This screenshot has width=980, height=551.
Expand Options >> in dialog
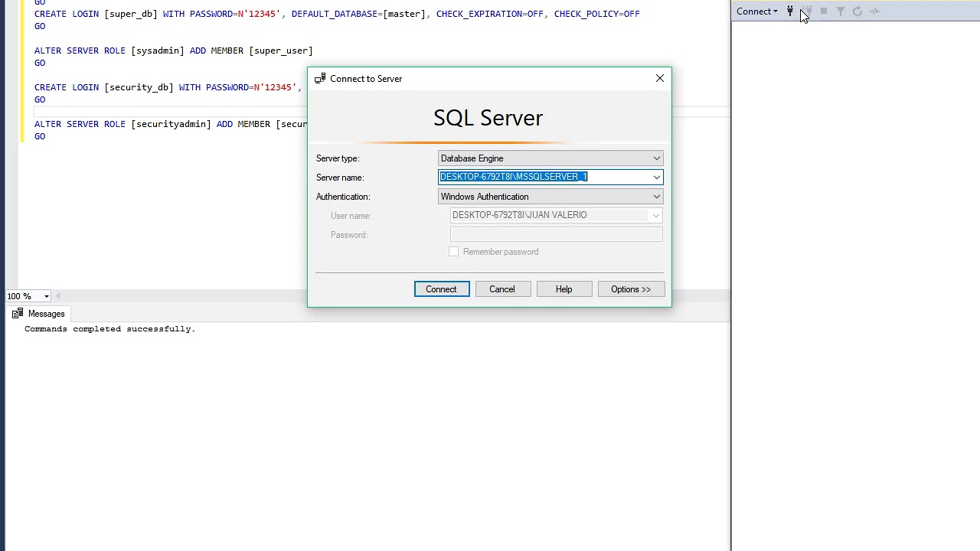point(631,289)
